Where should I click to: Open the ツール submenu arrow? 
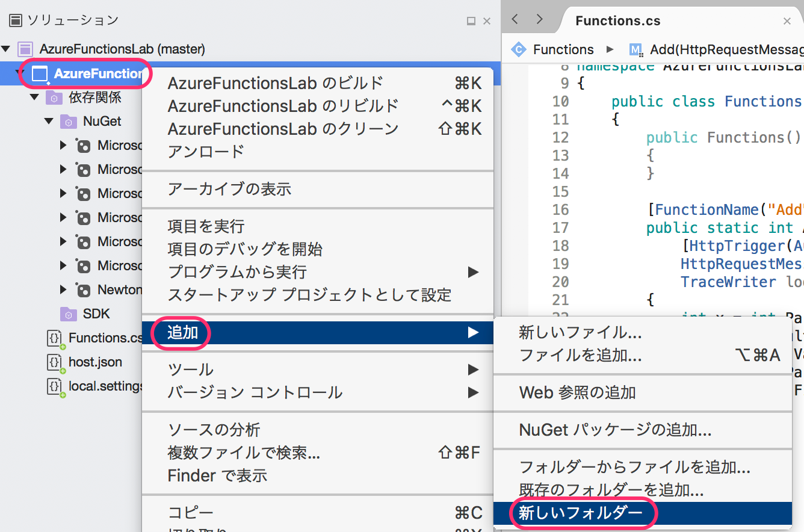pos(473,370)
